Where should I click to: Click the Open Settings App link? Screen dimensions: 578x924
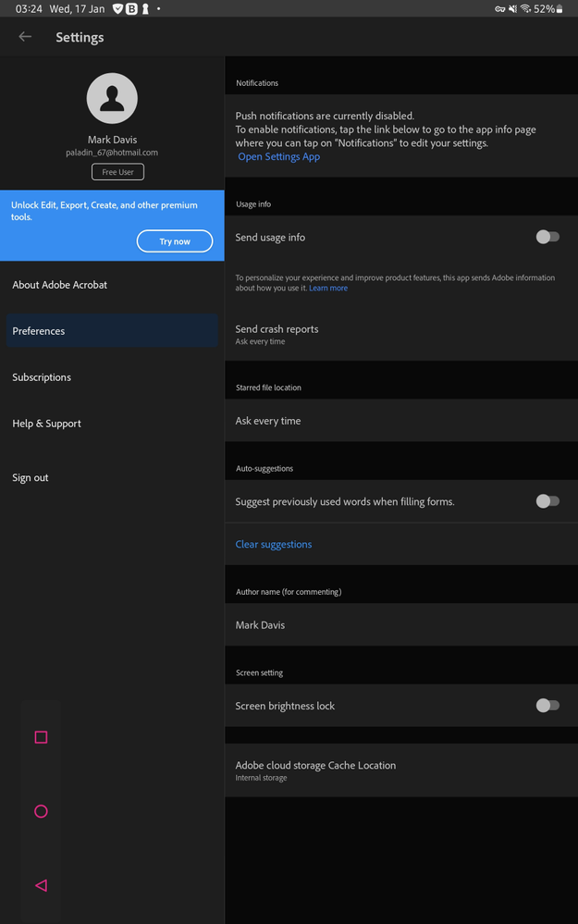(x=279, y=156)
